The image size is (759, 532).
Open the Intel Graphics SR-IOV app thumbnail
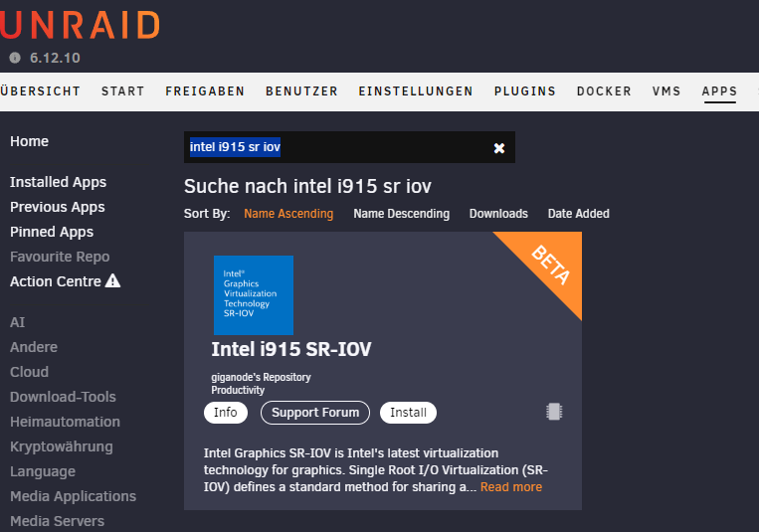coord(254,295)
